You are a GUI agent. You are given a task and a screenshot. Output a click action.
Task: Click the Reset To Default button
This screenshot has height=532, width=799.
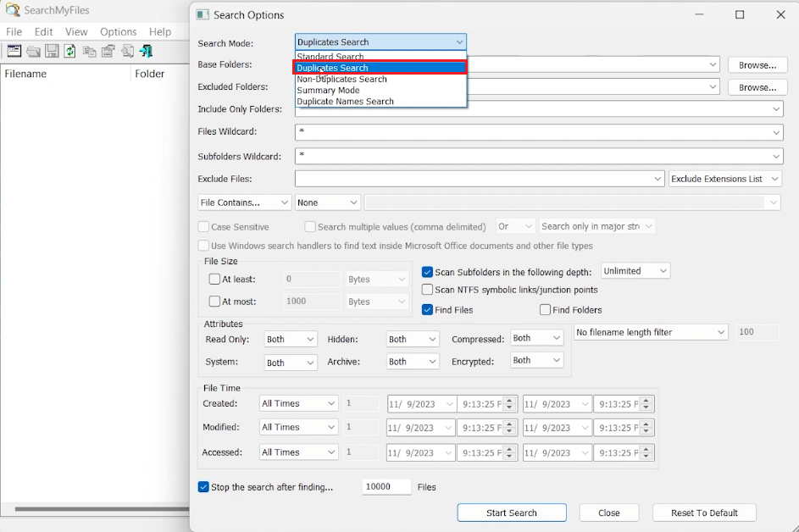[703, 513]
